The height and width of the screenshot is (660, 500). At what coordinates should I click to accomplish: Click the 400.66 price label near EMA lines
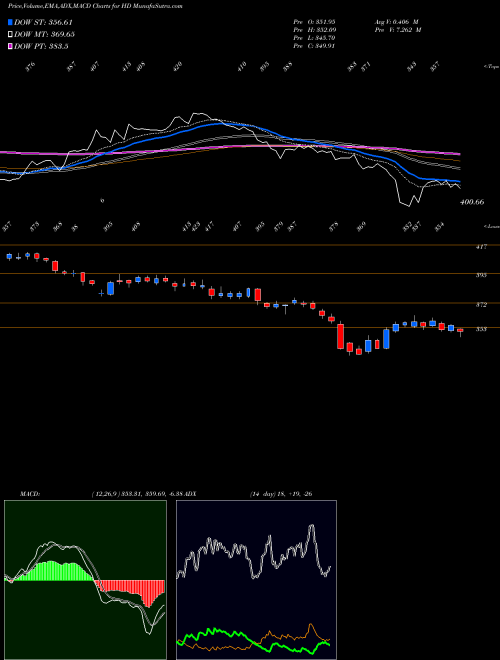[472, 202]
